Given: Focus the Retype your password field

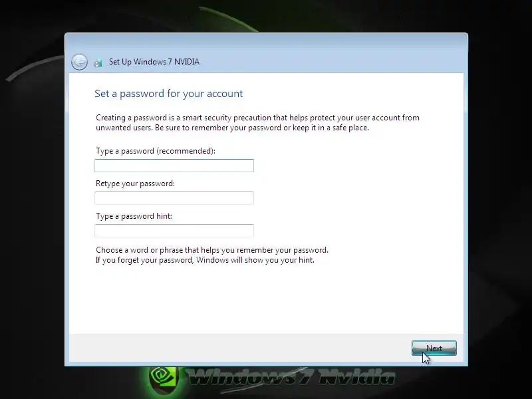Looking at the screenshot, I should point(174,198).
